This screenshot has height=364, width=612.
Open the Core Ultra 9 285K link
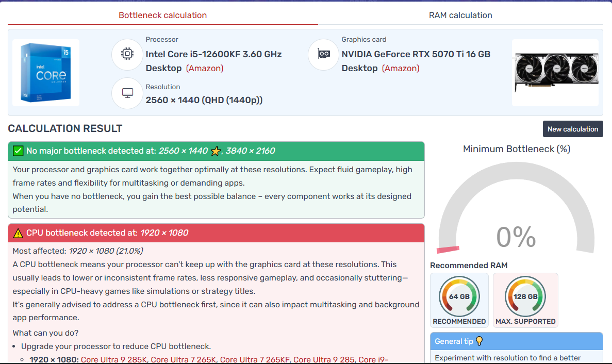[x=113, y=360]
